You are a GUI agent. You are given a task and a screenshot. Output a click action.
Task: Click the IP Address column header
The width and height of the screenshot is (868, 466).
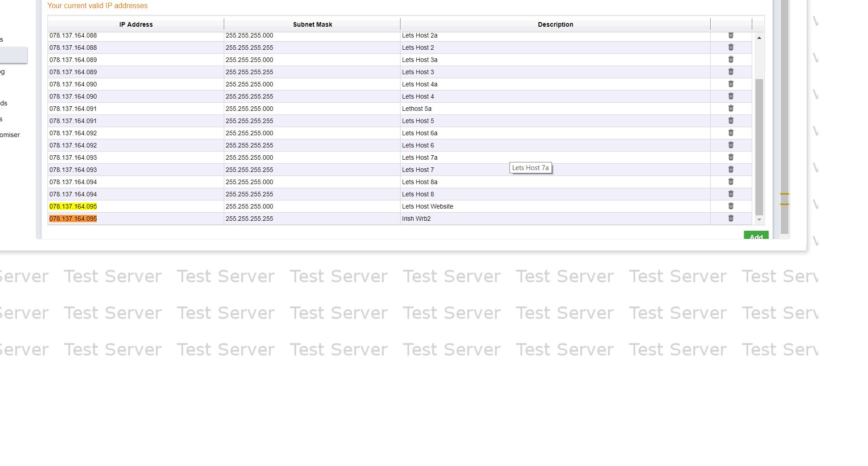pos(136,24)
